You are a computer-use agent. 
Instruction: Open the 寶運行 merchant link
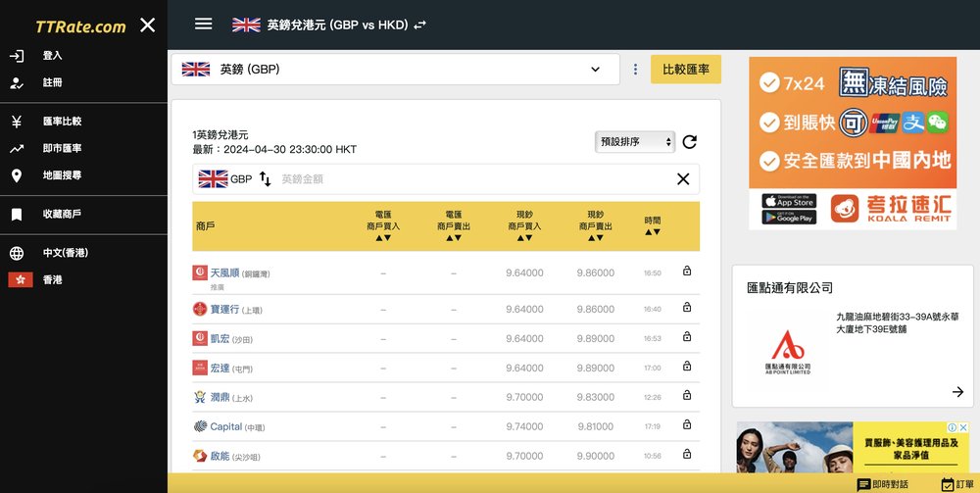tap(225, 309)
